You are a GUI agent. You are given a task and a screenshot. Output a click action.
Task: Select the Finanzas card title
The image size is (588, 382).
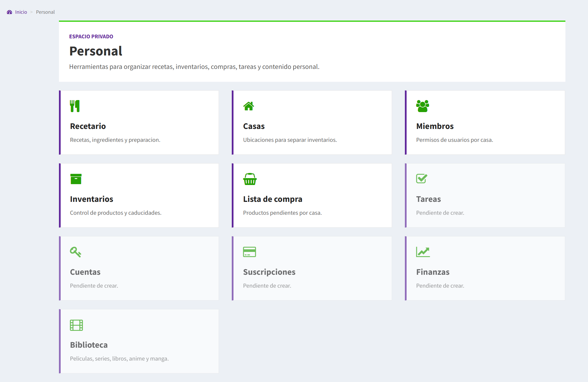point(433,272)
